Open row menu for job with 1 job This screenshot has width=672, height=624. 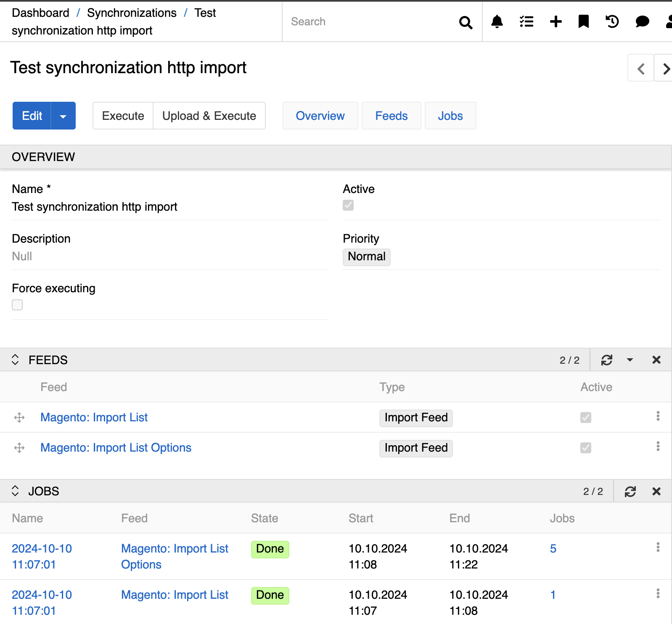658,594
